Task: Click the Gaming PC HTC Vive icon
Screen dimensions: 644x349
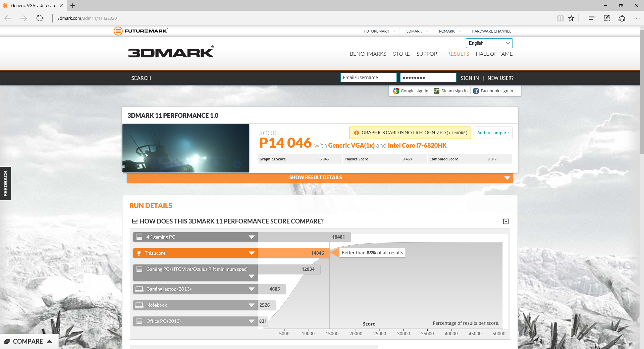Action: (139, 269)
